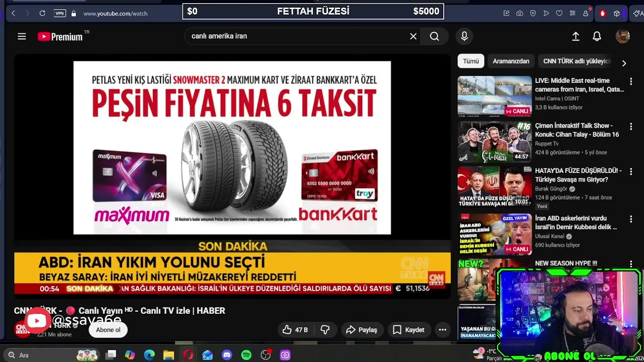Image resolution: width=644 pixels, height=362 pixels.
Task: Open the YouTube account avatar menu
Action: click(x=623, y=36)
